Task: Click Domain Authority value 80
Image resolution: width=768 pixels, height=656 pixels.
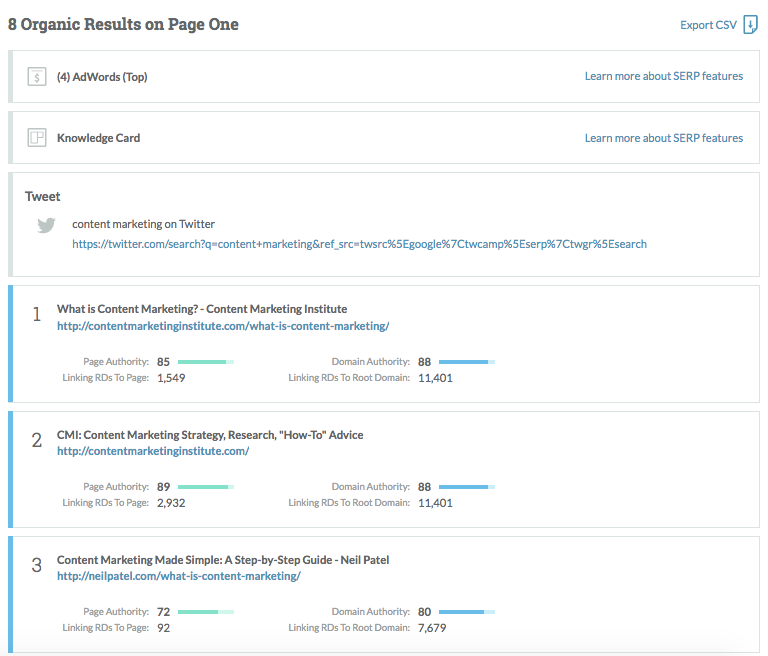Action: 424,611
